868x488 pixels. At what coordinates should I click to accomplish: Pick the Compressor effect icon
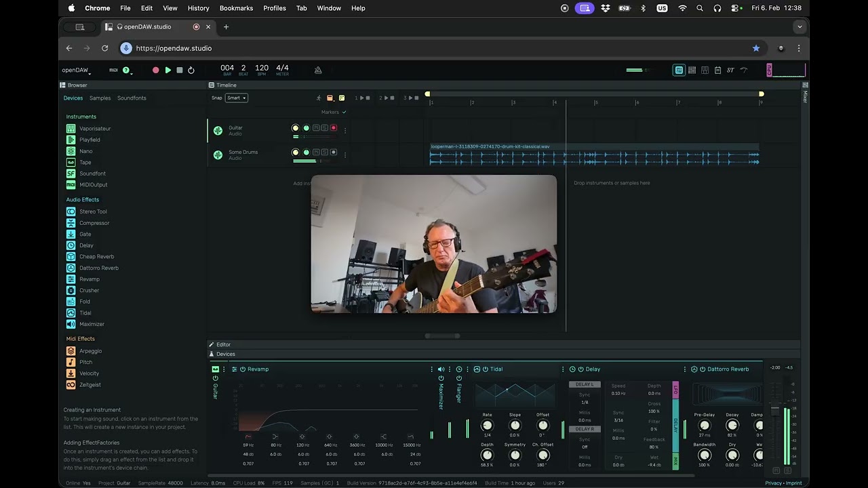[x=71, y=223]
